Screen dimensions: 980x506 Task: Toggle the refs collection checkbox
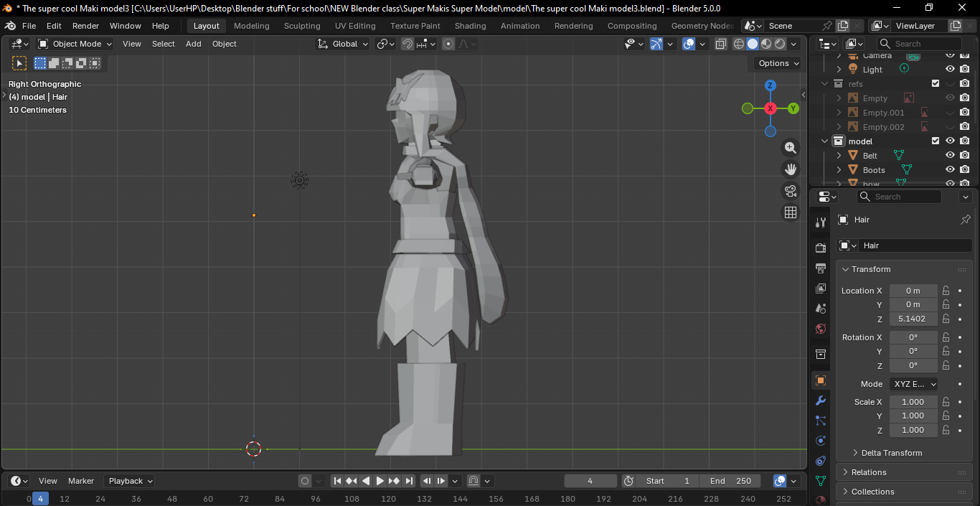pyautogui.click(x=936, y=84)
